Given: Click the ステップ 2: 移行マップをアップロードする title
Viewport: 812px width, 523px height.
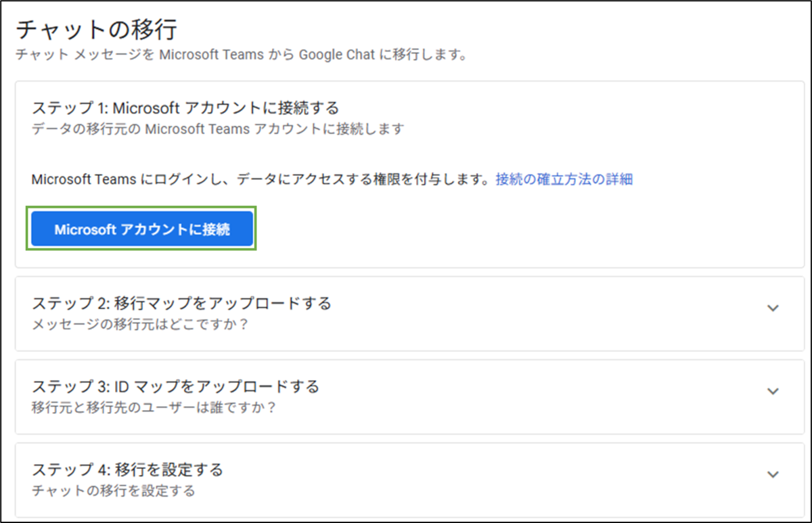Looking at the screenshot, I should tap(181, 303).
